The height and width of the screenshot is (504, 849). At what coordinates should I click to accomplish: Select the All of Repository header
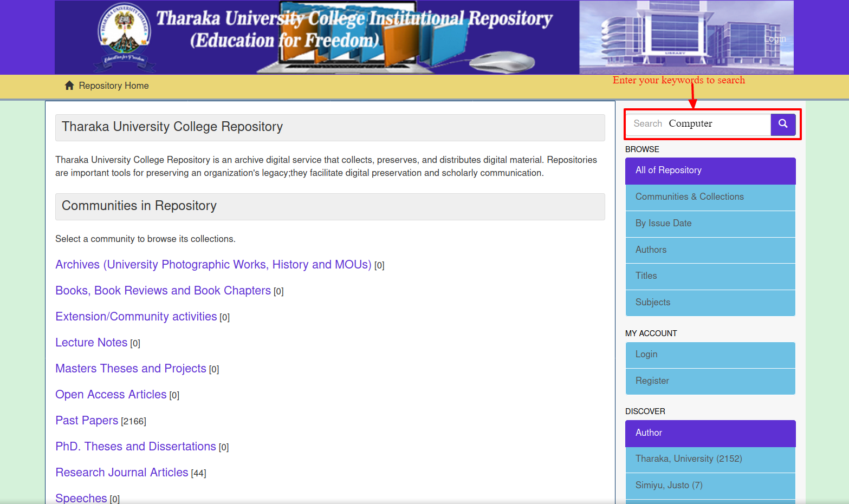click(710, 171)
